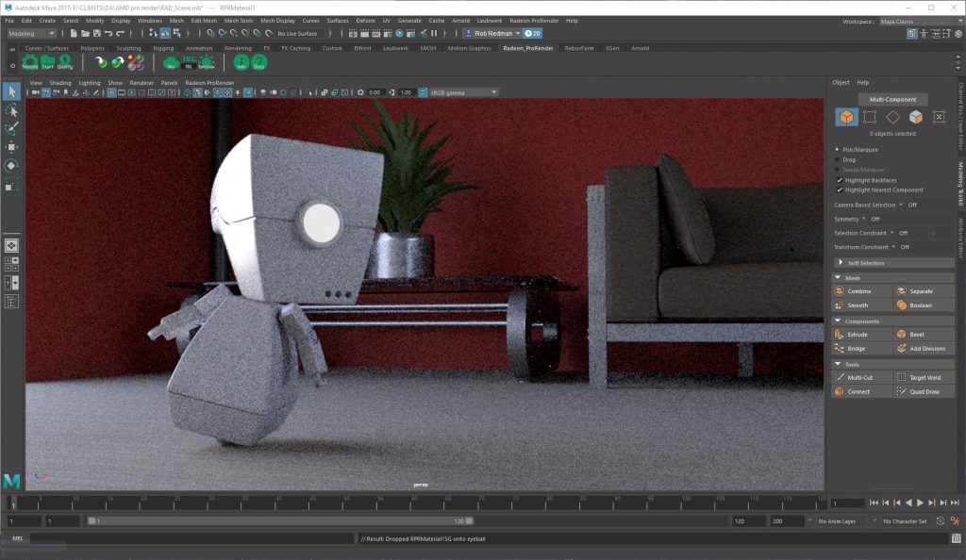The width and height of the screenshot is (966, 560).
Task: Open the Mesh Tools menu
Action: coord(239,21)
